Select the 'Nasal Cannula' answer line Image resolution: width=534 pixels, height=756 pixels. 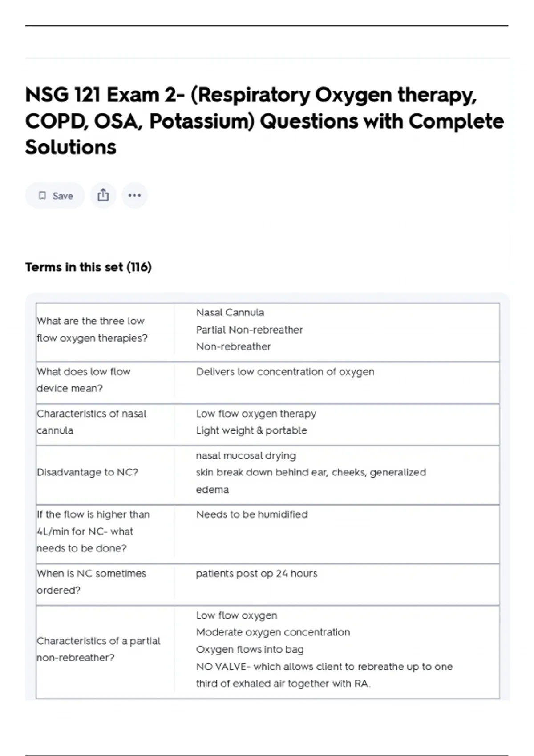(x=230, y=313)
